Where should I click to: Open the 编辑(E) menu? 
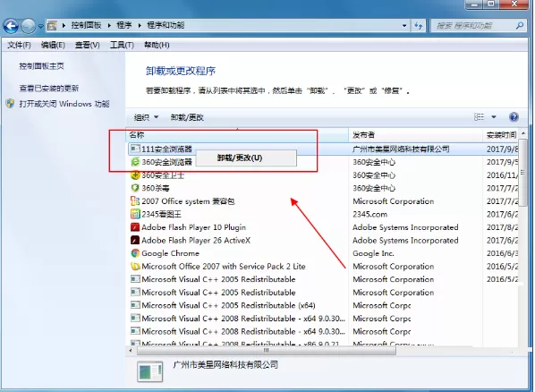tap(53, 45)
